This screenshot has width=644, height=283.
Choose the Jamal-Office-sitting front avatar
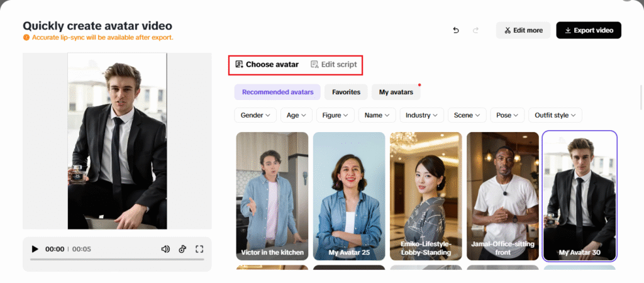point(502,196)
